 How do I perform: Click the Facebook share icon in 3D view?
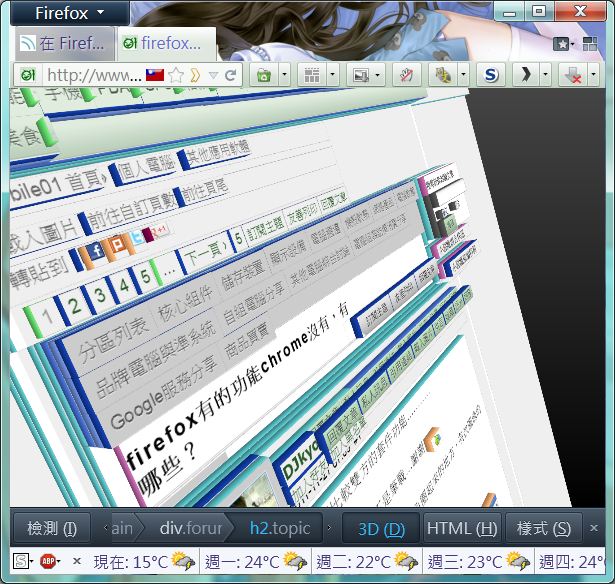point(96,251)
